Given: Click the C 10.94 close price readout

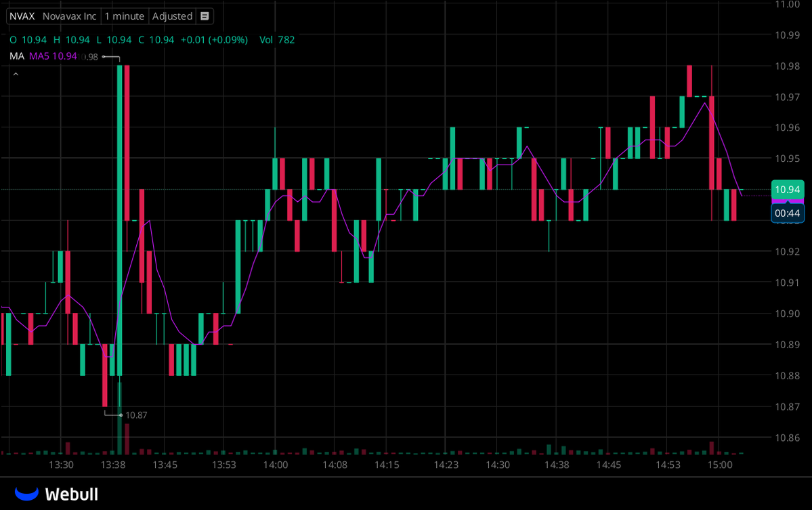Looking at the screenshot, I should coord(156,40).
